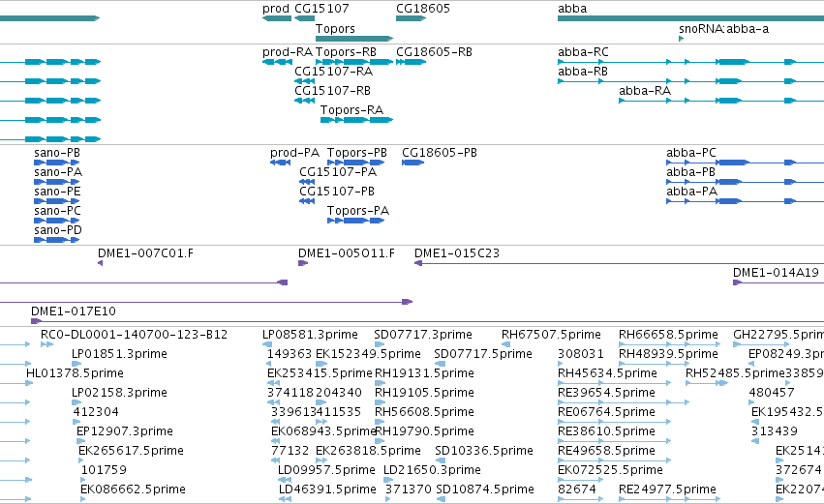Select EST RE24977.5prime
The height and width of the screenshot is (504, 824).
click(669, 500)
